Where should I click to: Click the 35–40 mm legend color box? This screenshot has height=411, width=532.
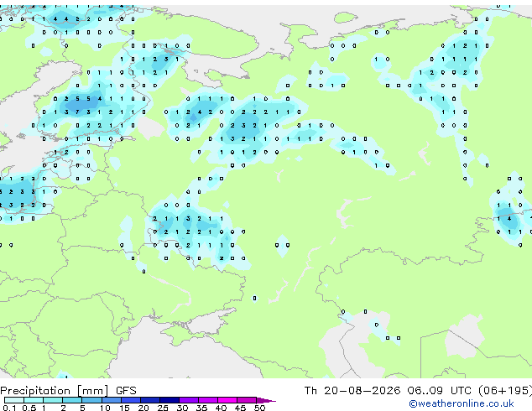point(208,400)
